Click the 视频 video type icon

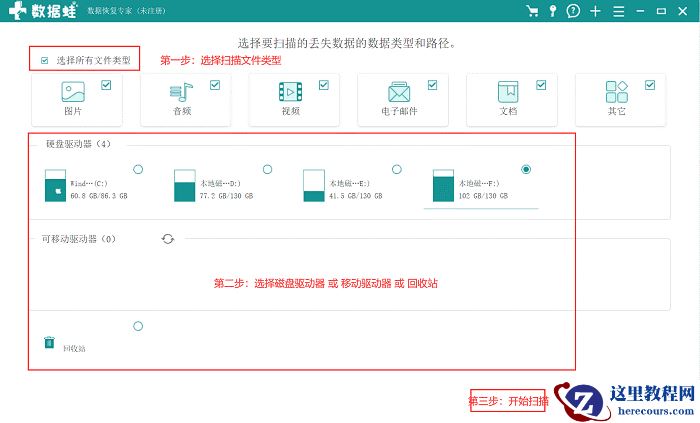[x=290, y=92]
